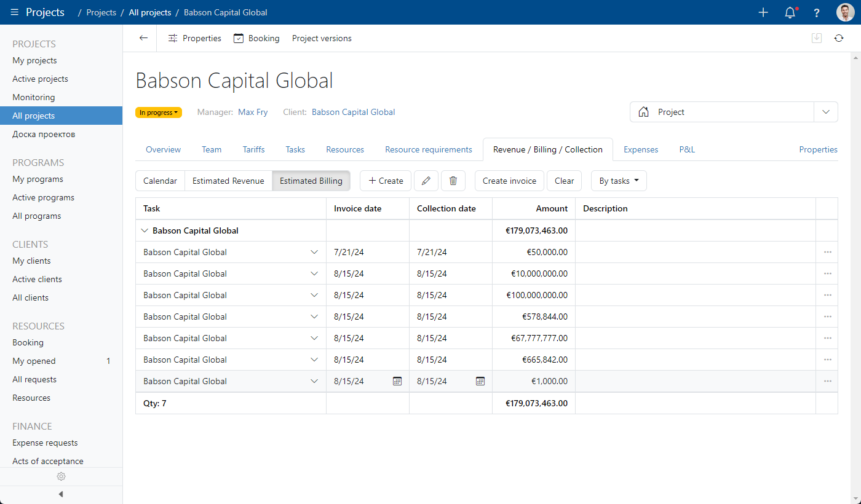Screen dimensions: 861x504
Task: Open task dropdown in the €10,000,000.00 row
Action: 314,274
